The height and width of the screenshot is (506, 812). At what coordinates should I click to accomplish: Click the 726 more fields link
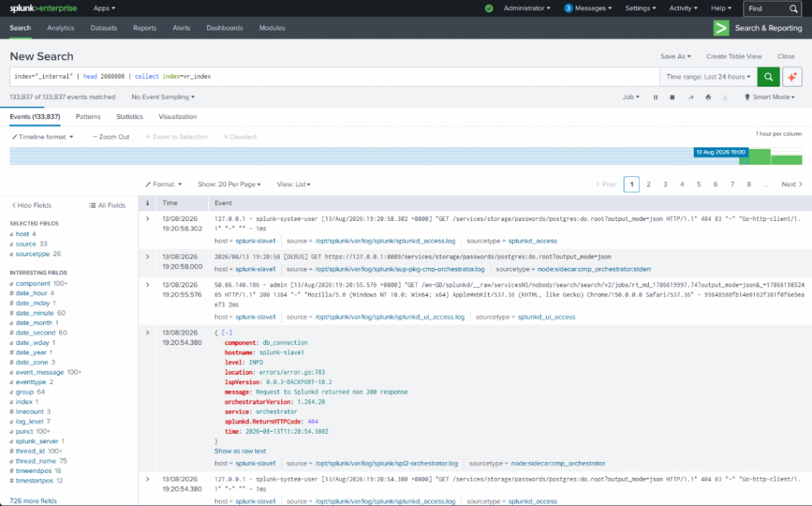(x=33, y=501)
